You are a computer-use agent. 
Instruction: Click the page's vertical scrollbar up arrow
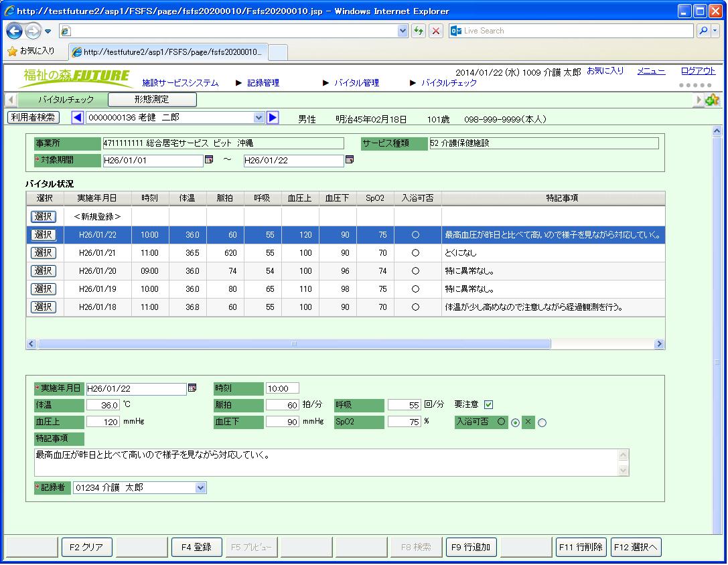coord(717,131)
